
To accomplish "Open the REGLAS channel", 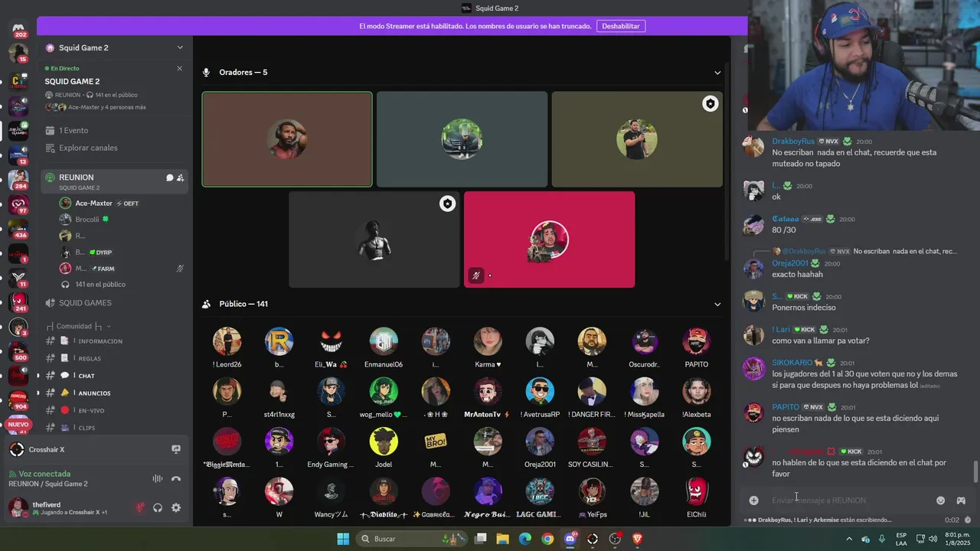I will tap(90, 358).
